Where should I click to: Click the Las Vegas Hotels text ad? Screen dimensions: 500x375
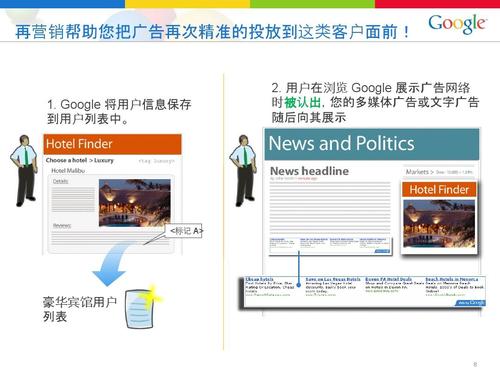pyautogui.click(x=333, y=287)
